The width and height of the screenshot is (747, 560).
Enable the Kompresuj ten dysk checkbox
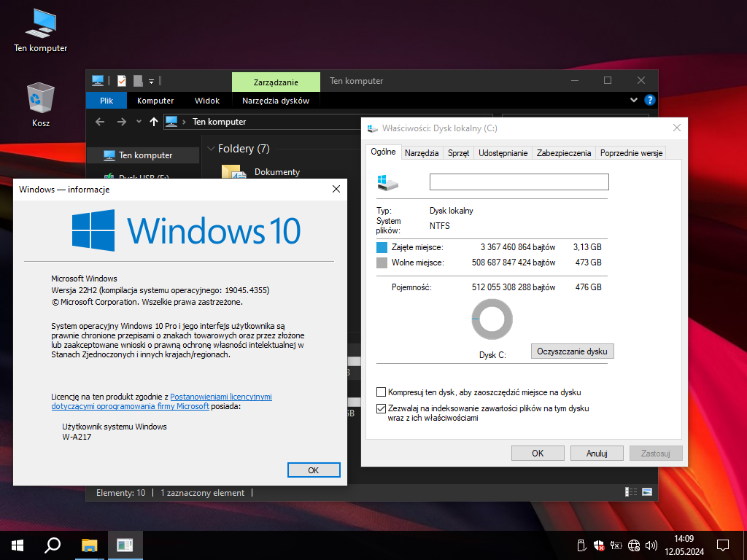click(x=382, y=392)
